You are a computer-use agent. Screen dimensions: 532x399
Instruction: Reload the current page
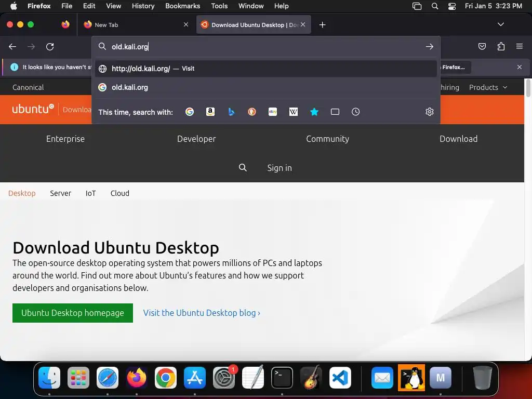tap(50, 46)
